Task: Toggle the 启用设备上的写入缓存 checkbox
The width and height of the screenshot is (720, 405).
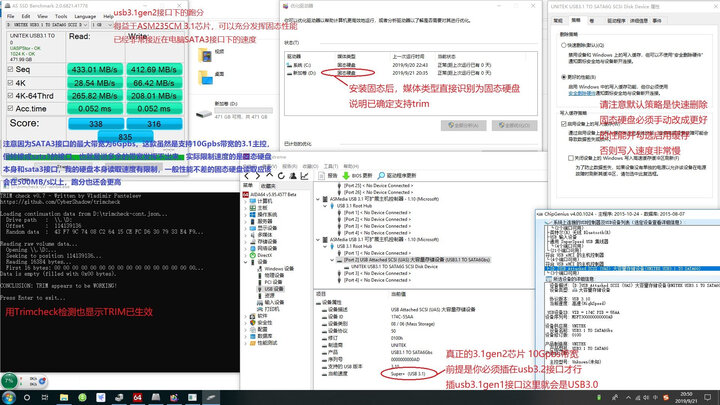Action: tap(563, 124)
